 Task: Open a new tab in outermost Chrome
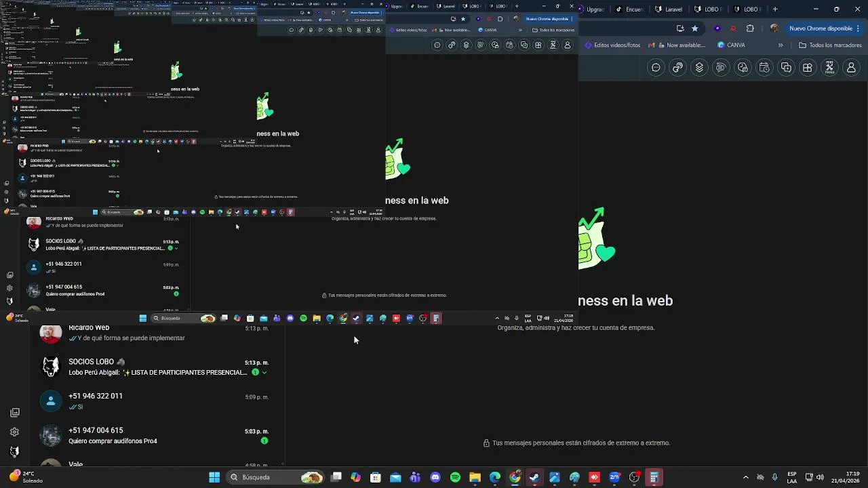pyautogui.click(x=775, y=9)
